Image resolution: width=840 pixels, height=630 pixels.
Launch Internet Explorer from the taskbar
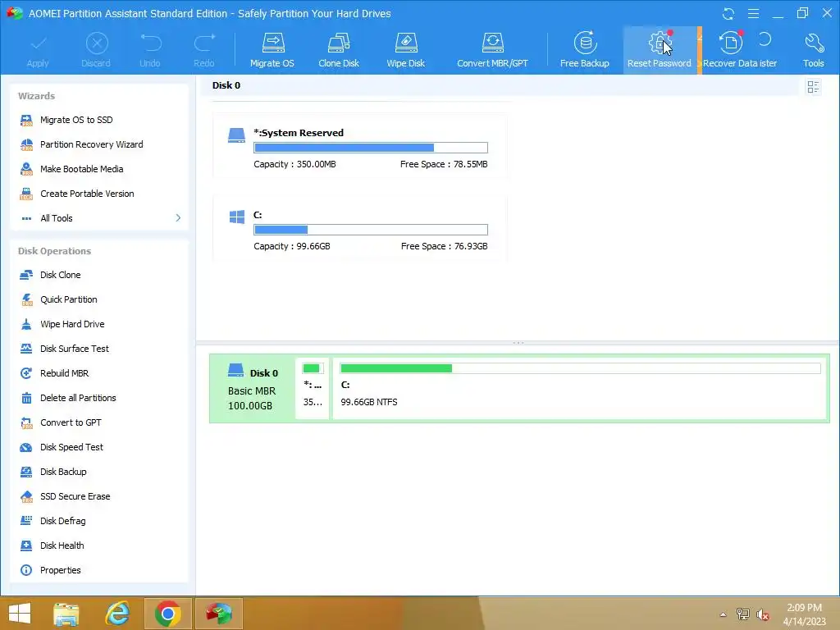pos(117,614)
